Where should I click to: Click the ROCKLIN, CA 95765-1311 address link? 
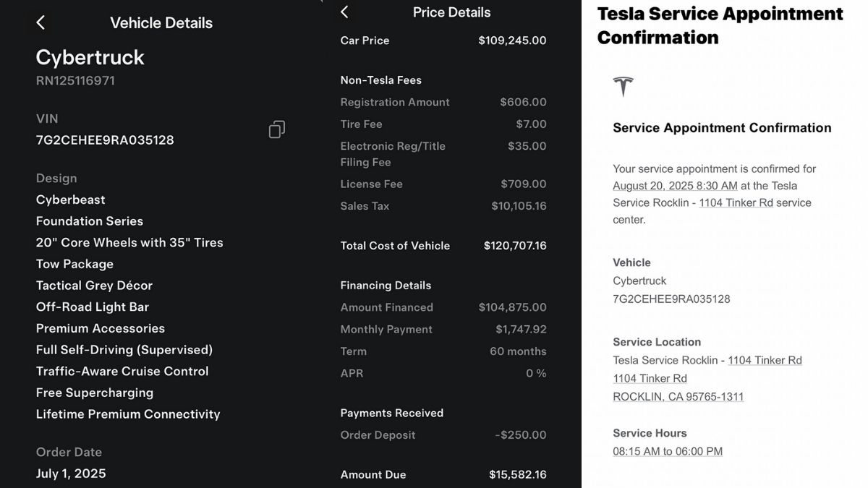click(x=678, y=396)
